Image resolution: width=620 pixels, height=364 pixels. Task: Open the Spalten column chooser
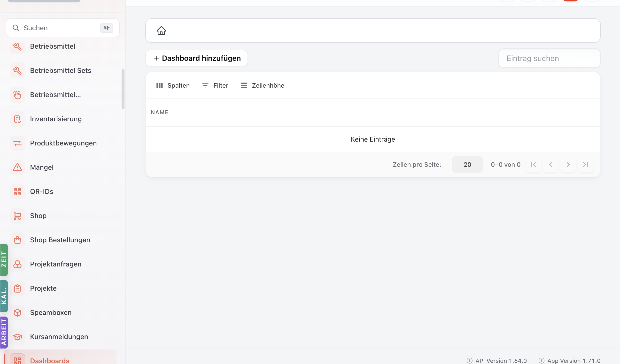[173, 85]
